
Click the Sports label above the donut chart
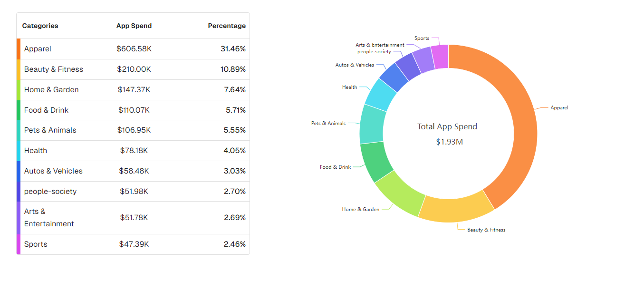pos(422,39)
